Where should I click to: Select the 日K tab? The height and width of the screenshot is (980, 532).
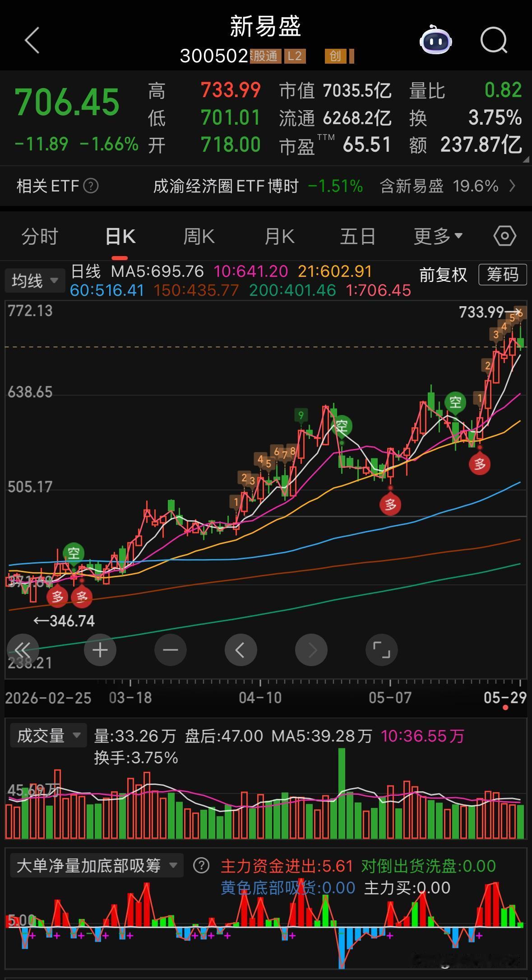[120, 236]
